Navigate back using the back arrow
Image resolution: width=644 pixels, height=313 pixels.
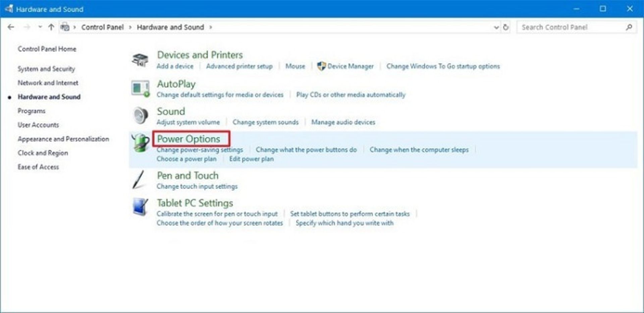point(11,27)
